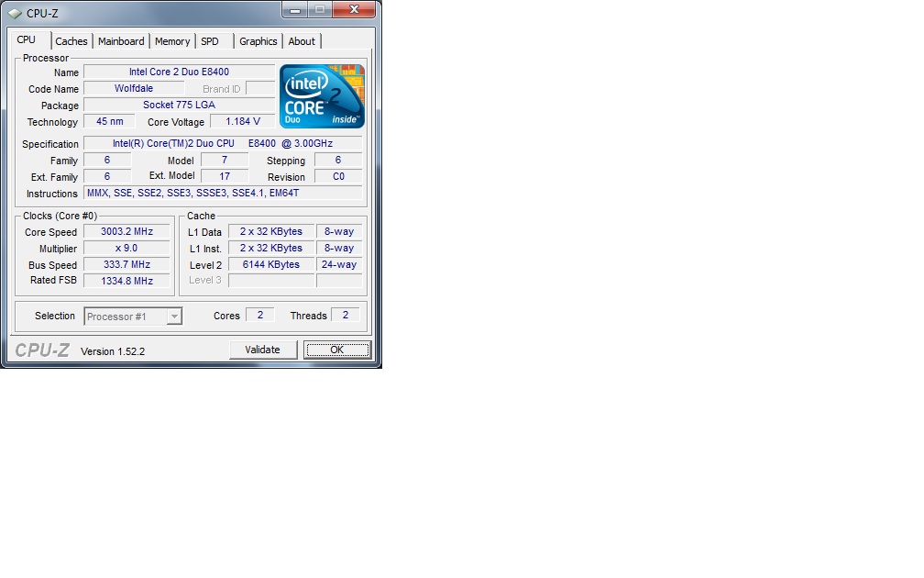The width and height of the screenshot is (924, 578).
Task: Click the Cores count value
Action: [x=260, y=315]
